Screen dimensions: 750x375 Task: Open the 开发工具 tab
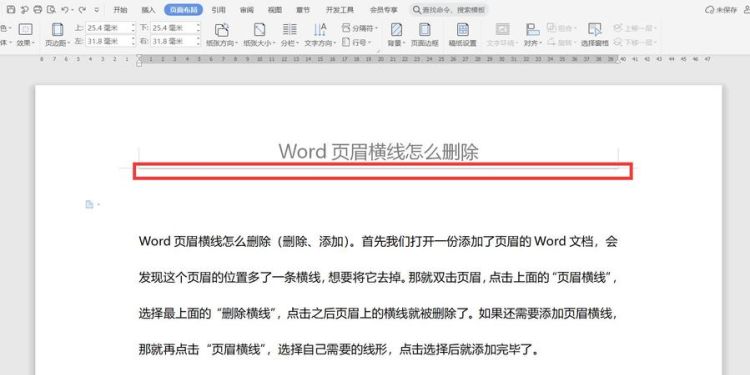pyautogui.click(x=340, y=10)
